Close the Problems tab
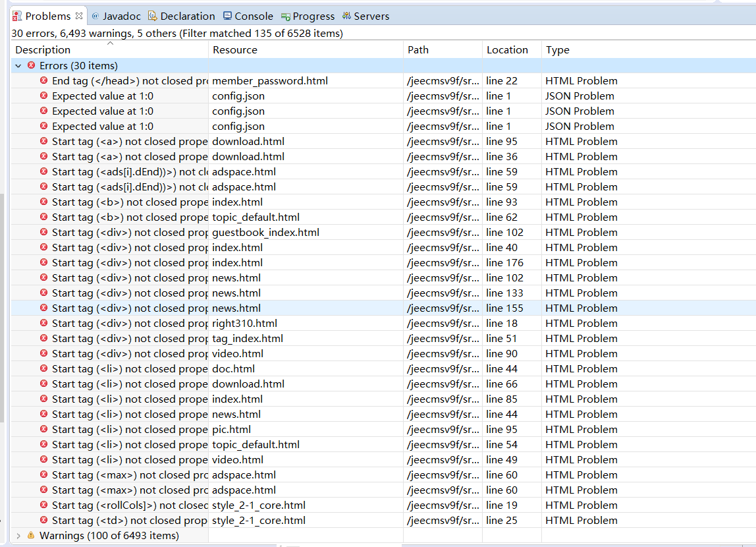This screenshot has width=756, height=547. (79, 16)
